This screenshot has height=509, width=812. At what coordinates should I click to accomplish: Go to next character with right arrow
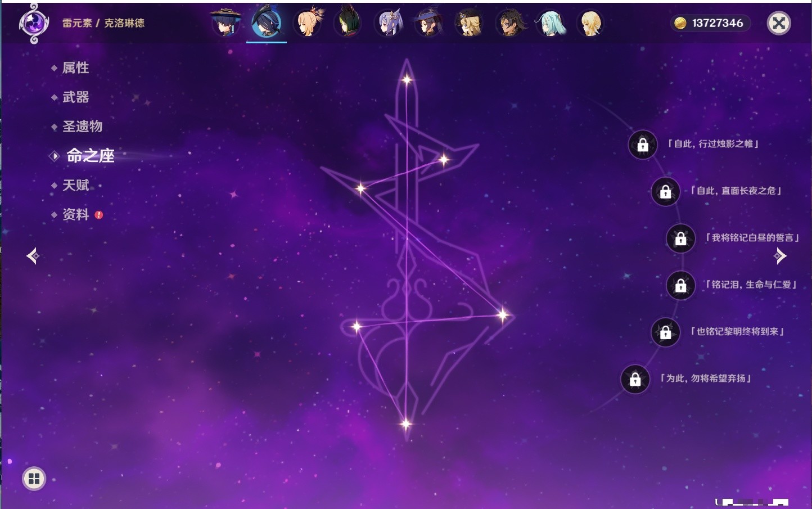pyautogui.click(x=779, y=256)
